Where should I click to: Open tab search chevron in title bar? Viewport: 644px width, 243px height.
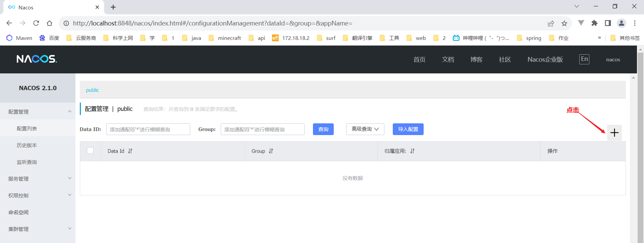(x=577, y=6)
